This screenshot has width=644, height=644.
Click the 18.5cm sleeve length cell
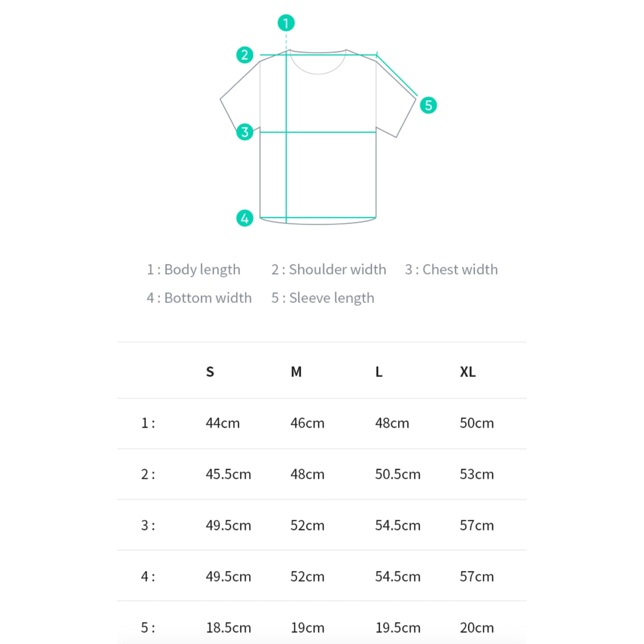228,628
